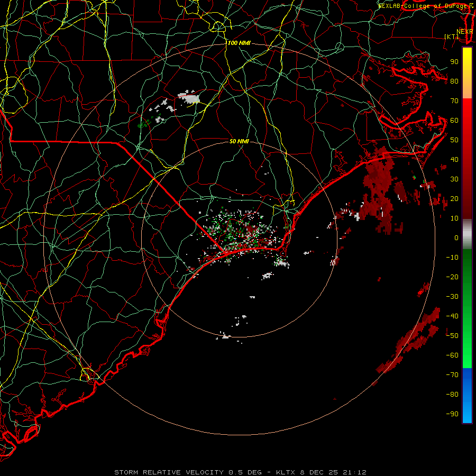Click the -40 value on the velocity scale
The width and height of the screenshot is (476, 476).
(452, 316)
